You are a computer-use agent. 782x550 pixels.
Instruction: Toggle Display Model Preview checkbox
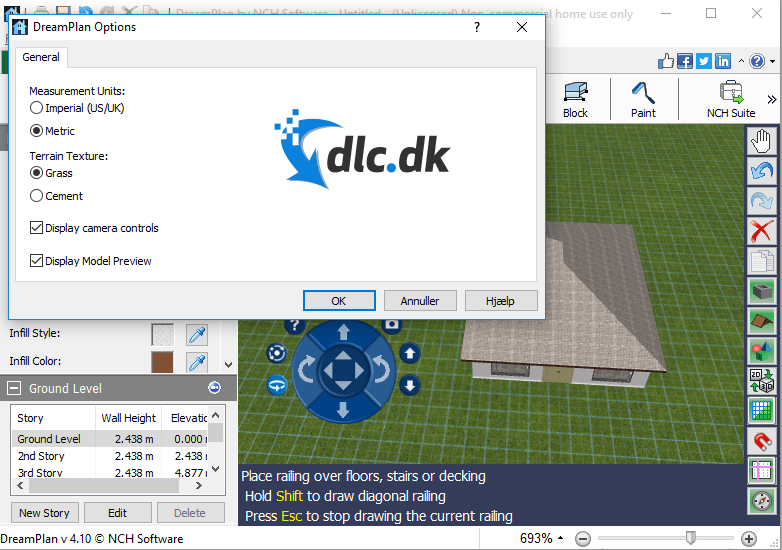(x=91, y=261)
